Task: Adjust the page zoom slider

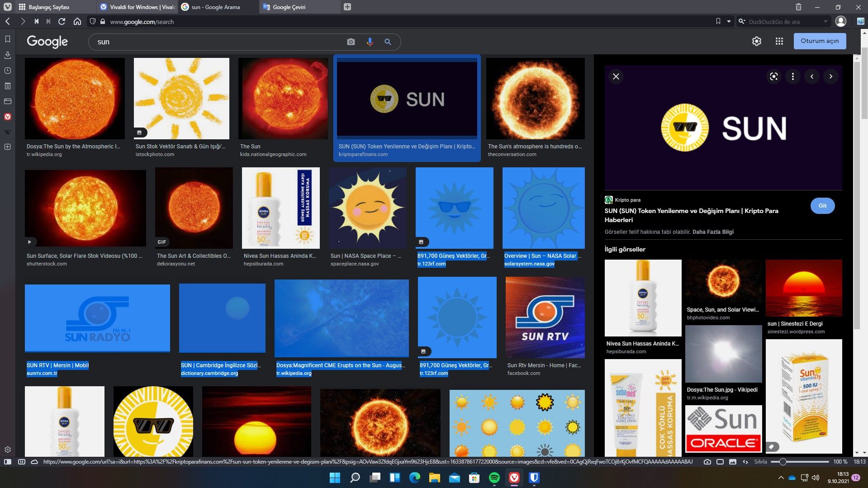Action: click(x=800, y=462)
